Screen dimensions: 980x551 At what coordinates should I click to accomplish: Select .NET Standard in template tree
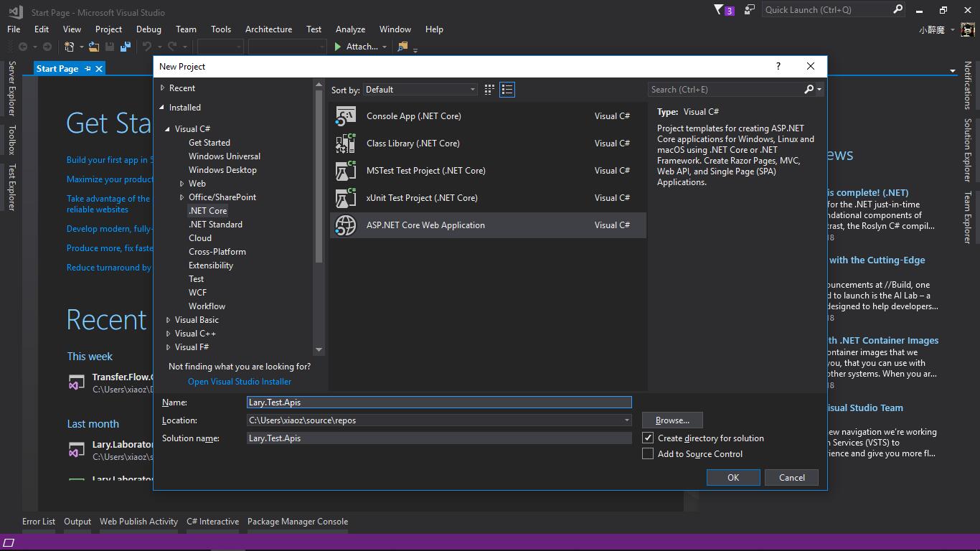[x=215, y=225]
